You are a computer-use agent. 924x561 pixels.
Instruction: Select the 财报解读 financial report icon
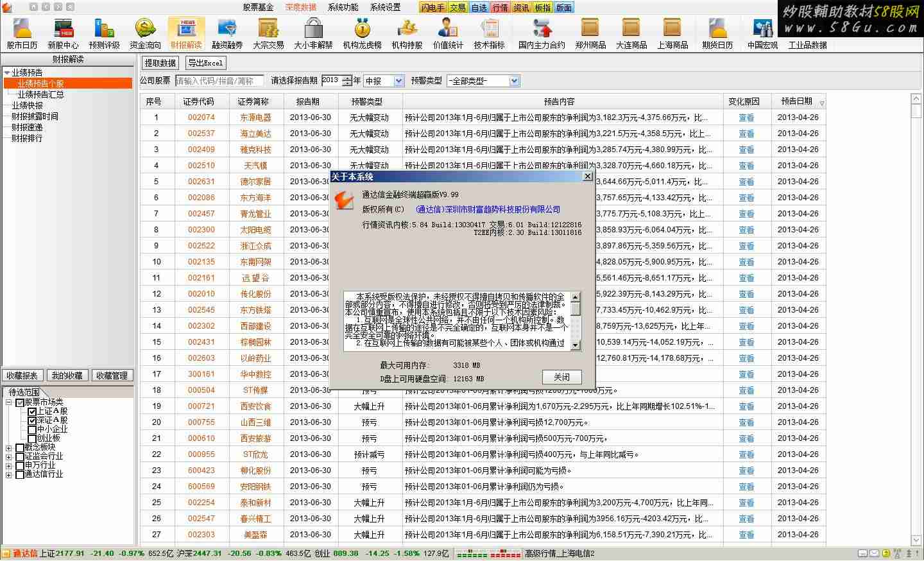coord(186,33)
